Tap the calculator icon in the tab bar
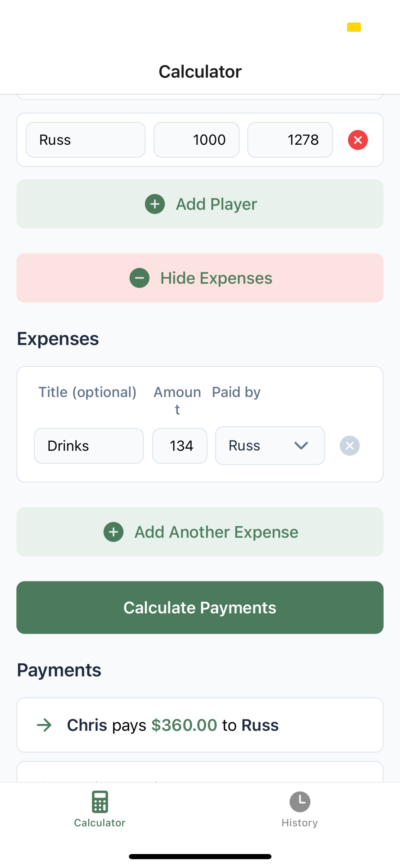Viewport: 400px width, 868px height. point(100,802)
